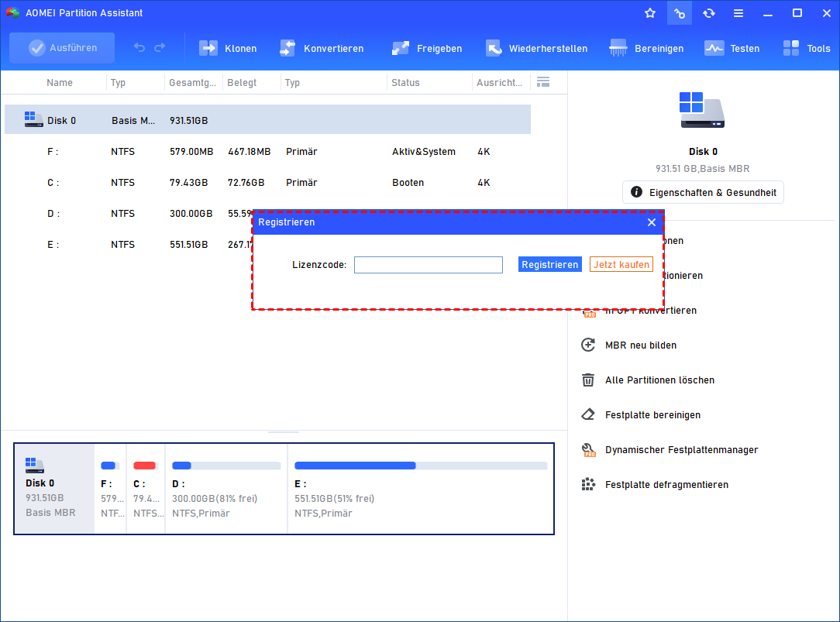Screen dimensions: 840x622
Task: Click the MBR neu bilden icon
Action: (588, 345)
